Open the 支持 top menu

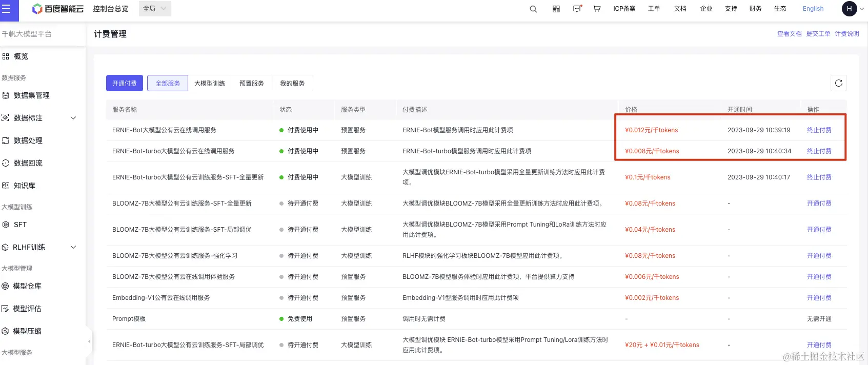click(731, 9)
